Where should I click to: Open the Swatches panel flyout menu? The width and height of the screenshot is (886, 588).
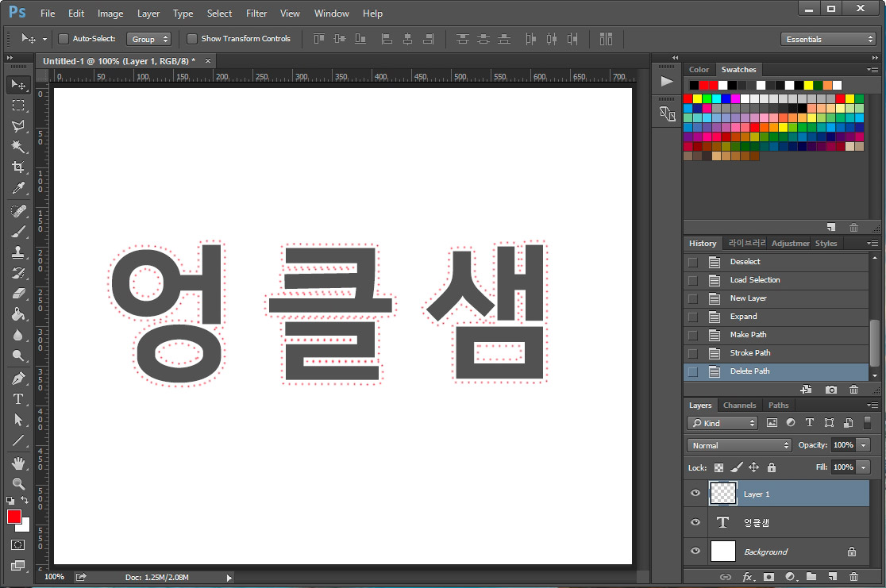point(873,70)
